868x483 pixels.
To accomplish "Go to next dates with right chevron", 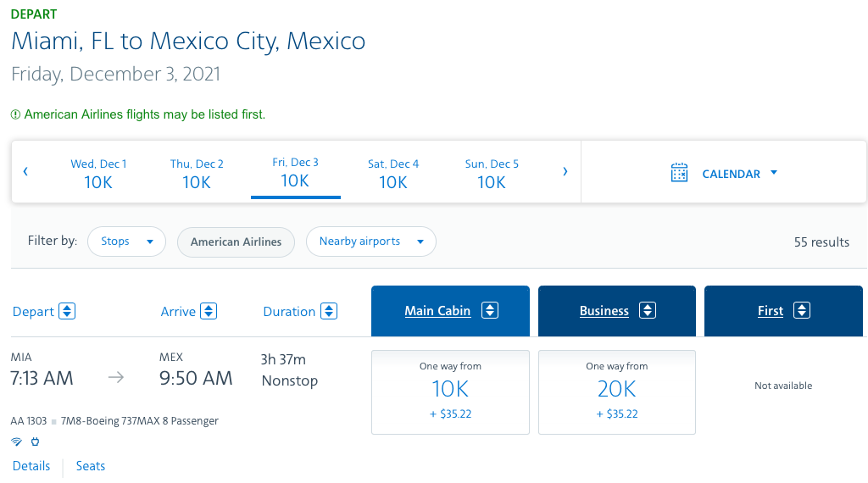I will coord(565,171).
